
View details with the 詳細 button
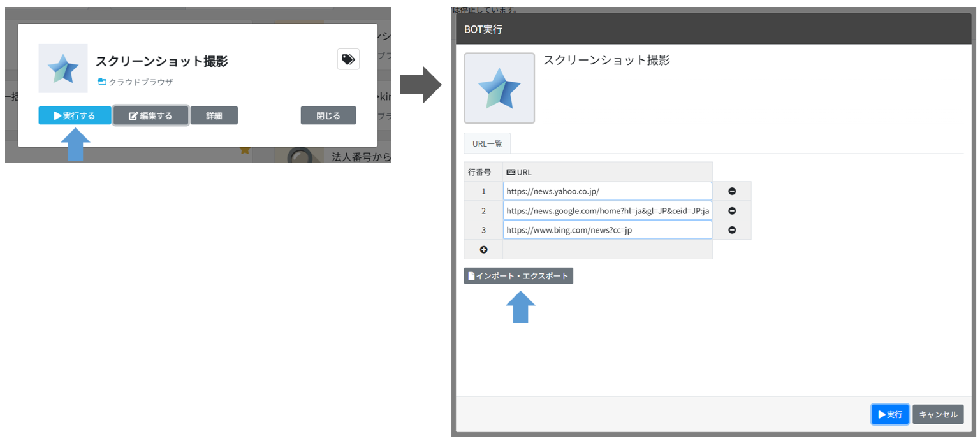click(214, 115)
